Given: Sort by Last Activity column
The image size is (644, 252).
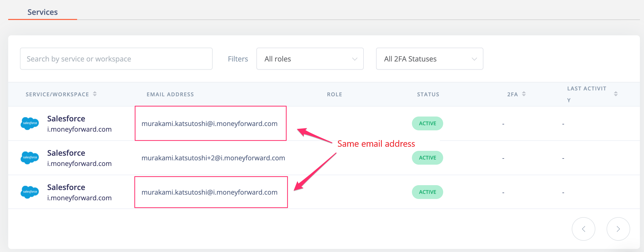Looking at the screenshot, I should (616, 94).
